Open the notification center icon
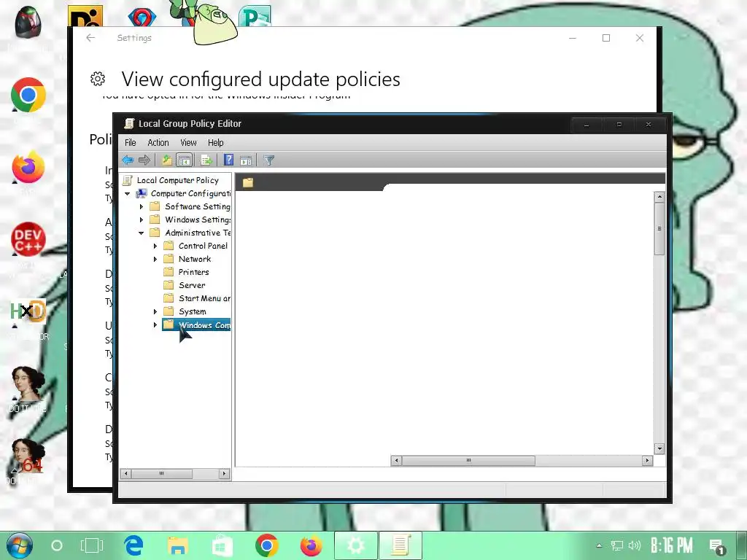Image resolution: width=747 pixels, height=560 pixels. (x=718, y=547)
